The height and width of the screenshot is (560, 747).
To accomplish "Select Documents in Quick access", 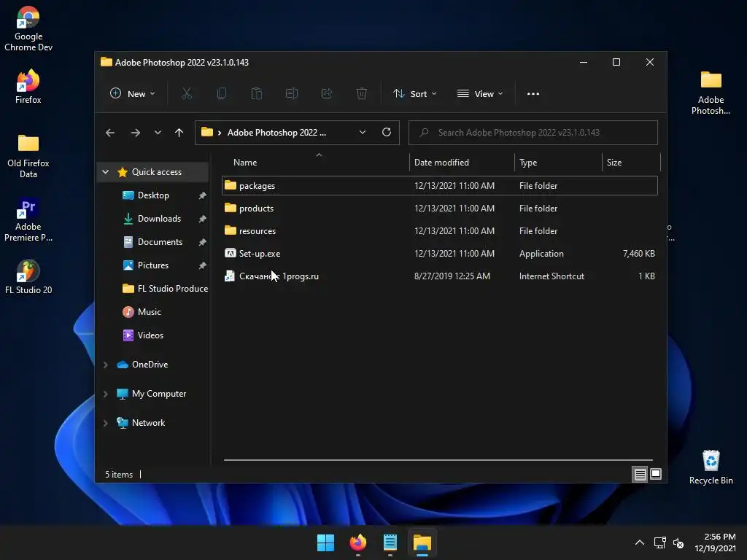I will (x=160, y=242).
